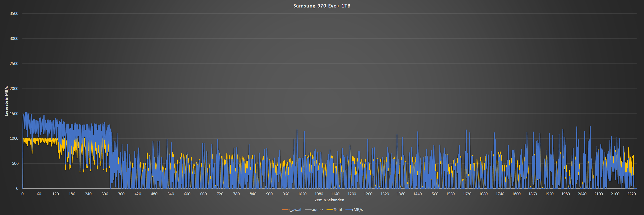
Task: Click the x-axis label 1920
Action: pyautogui.click(x=549, y=194)
